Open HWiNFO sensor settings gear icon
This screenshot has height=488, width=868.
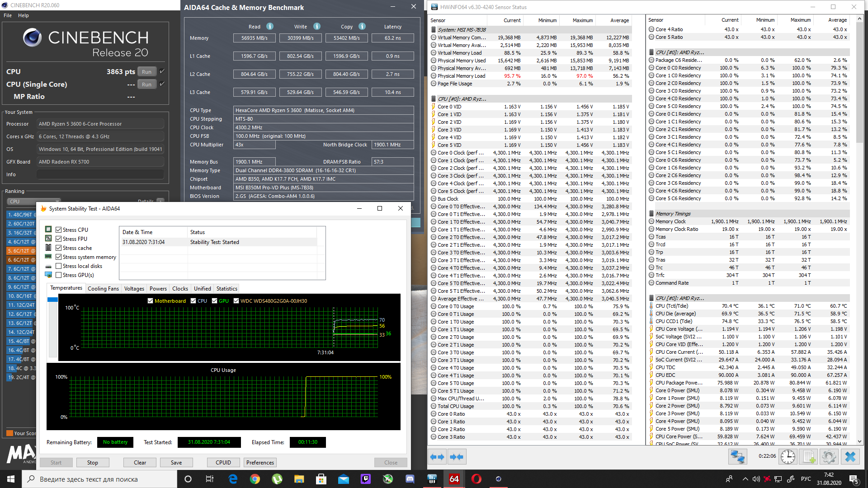click(x=829, y=457)
